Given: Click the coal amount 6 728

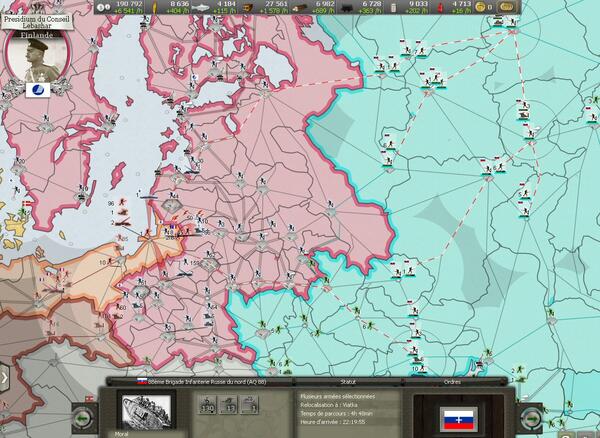Looking at the screenshot, I should 372,4.
